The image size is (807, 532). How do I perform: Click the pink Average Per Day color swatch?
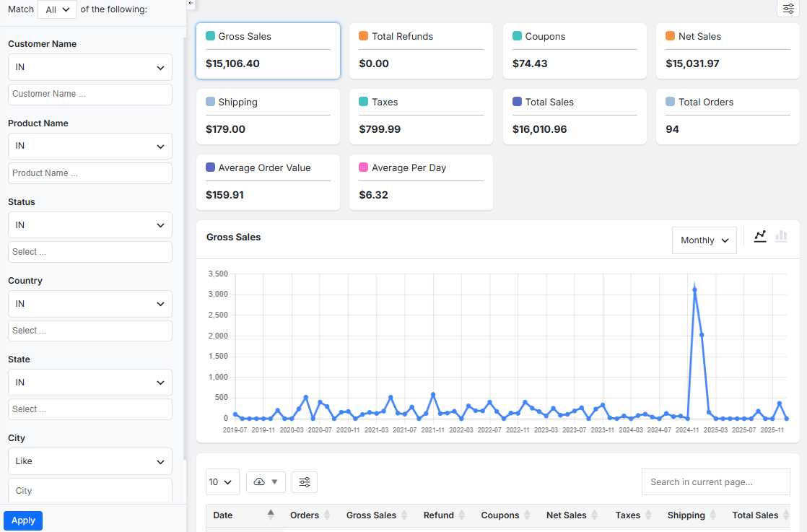coord(363,167)
